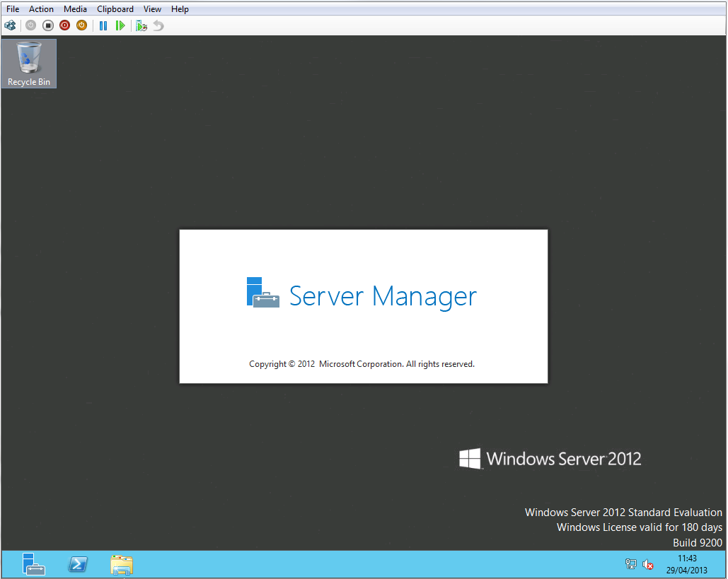
Task: Click the grayed-out Start power icon
Action: 30,25
